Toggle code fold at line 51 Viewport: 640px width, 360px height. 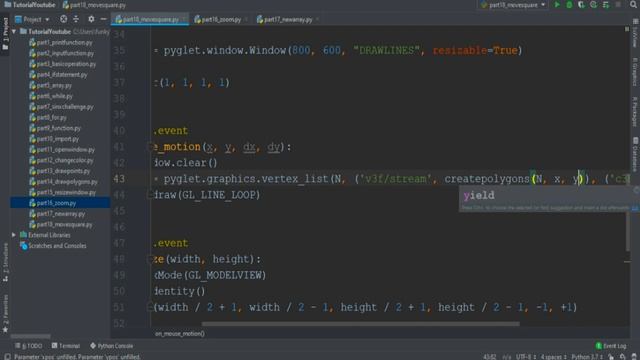[150, 307]
